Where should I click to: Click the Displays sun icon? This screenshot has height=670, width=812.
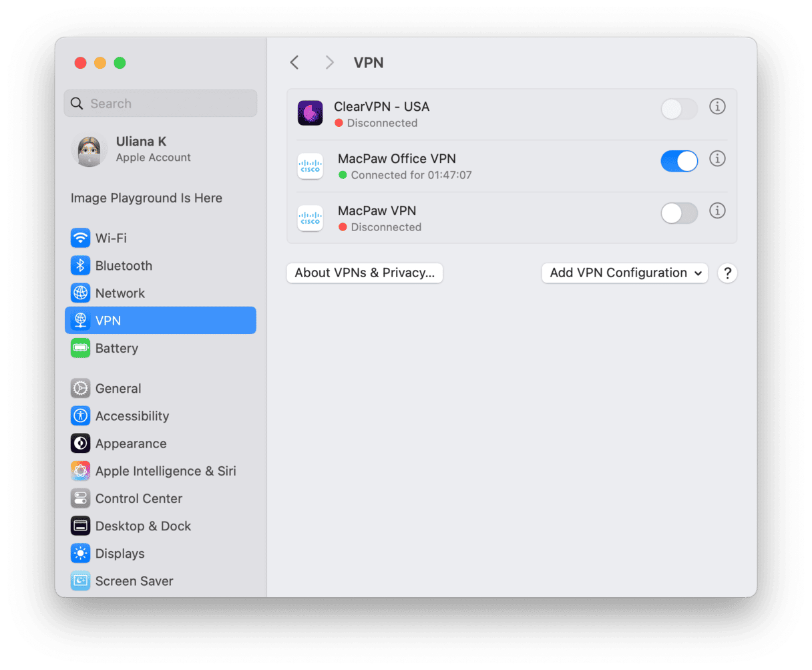(x=80, y=553)
